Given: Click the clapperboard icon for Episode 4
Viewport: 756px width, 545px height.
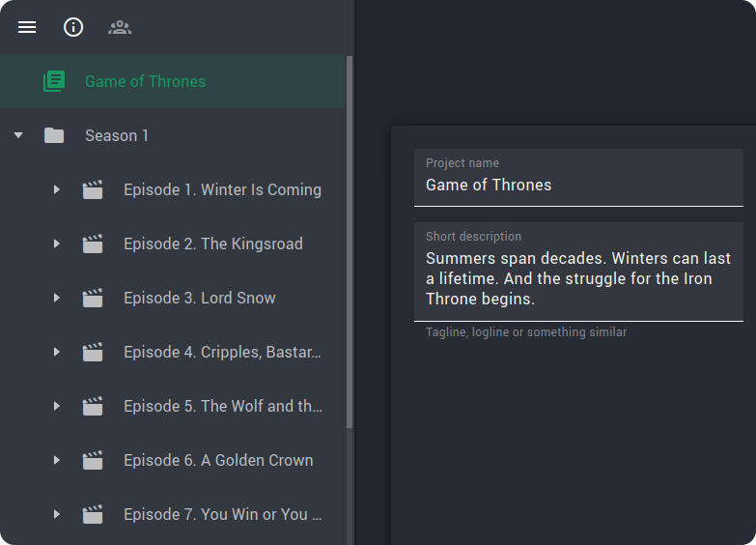Looking at the screenshot, I should [x=93, y=352].
